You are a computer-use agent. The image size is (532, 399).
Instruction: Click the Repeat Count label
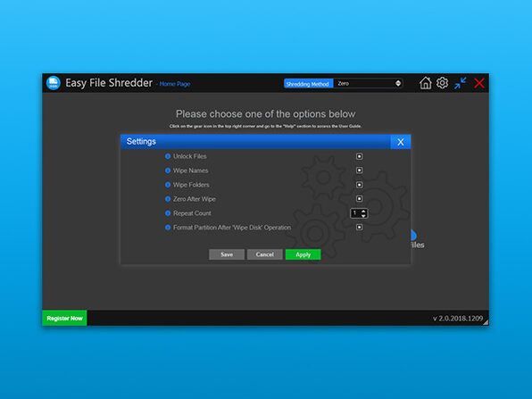coord(192,213)
